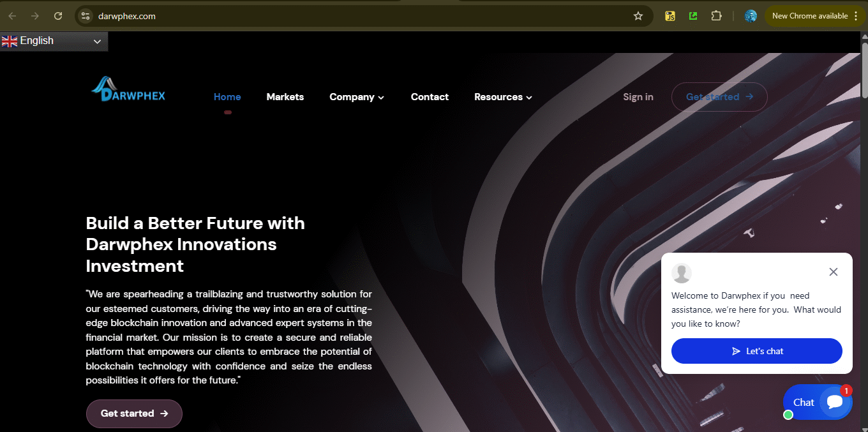Image resolution: width=868 pixels, height=432 pixels.
Task: Open the Chrome profile avatar
Action: click(x=751, y=16)
